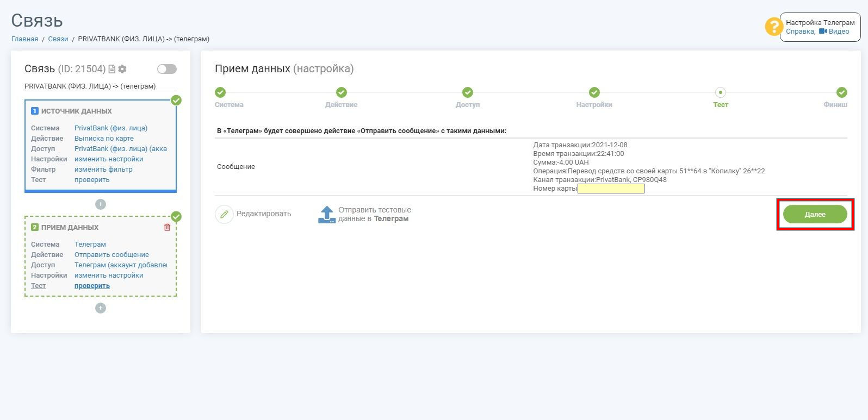Click the pencil Редактировать icon

coord(224,214)
